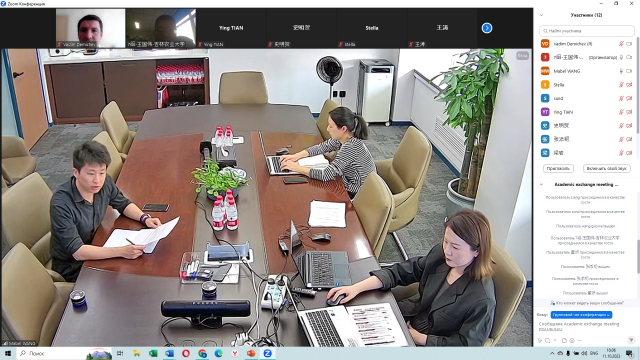Click the camera icon next to Mabel WANG
The height and width of the screenshot is (360, 640).
point(629,71)
